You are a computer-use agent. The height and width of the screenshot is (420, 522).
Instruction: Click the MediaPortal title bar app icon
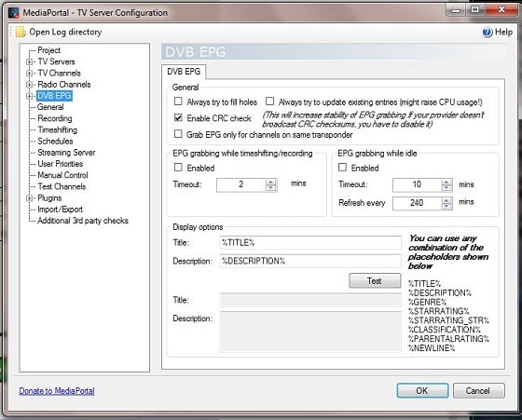14,13
